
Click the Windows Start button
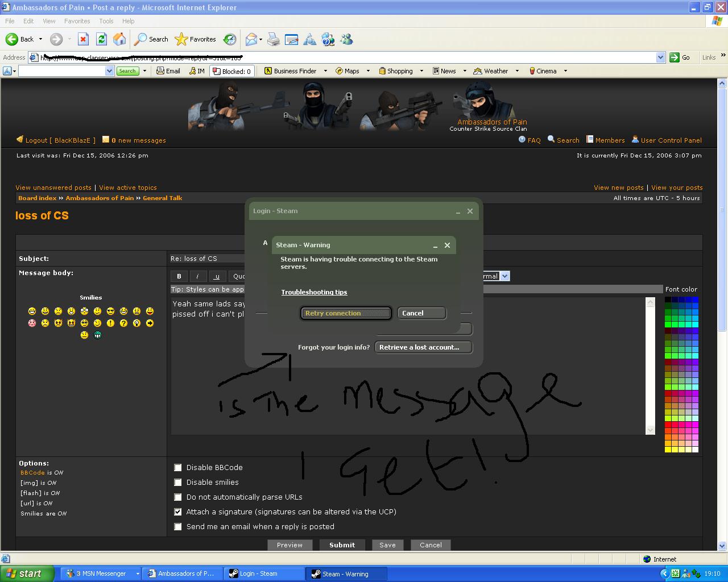click(x=27, y=573)
